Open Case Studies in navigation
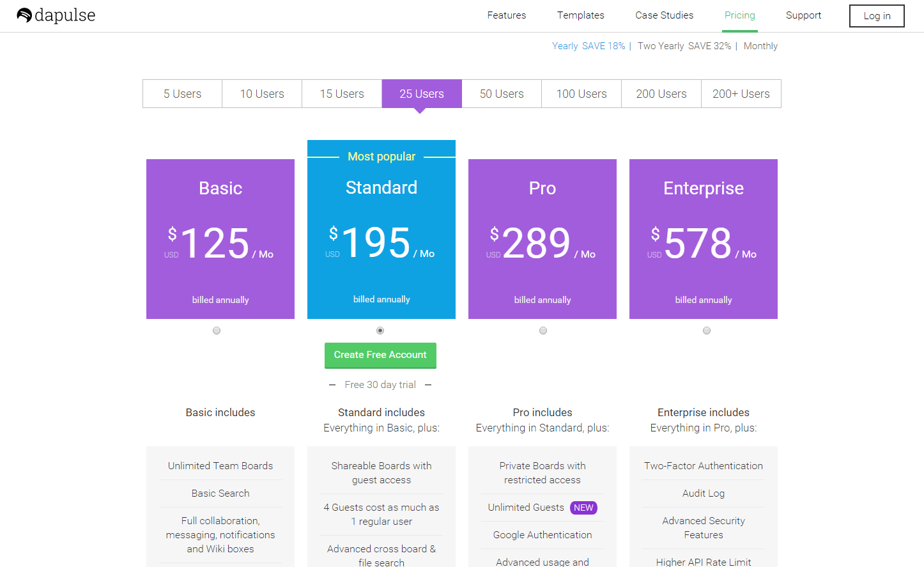The image size is (924, 567). [x=664, y=15]
